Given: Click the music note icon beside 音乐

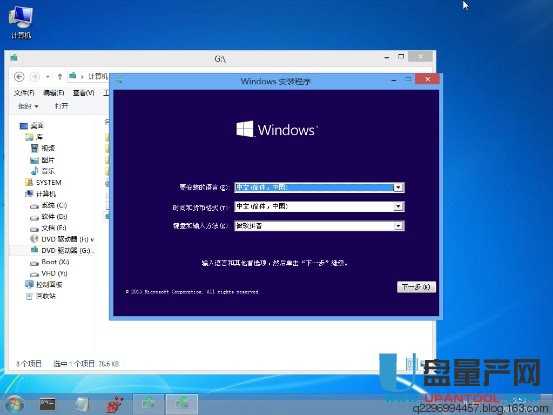Looking at the screenshot, I should [x=35, y=171].
